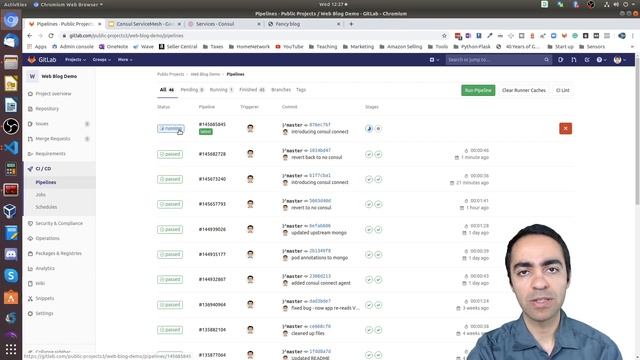Switch to the Running pipelines tab
Viewport: 640px width, 360px height.
(x=221, y=90)
